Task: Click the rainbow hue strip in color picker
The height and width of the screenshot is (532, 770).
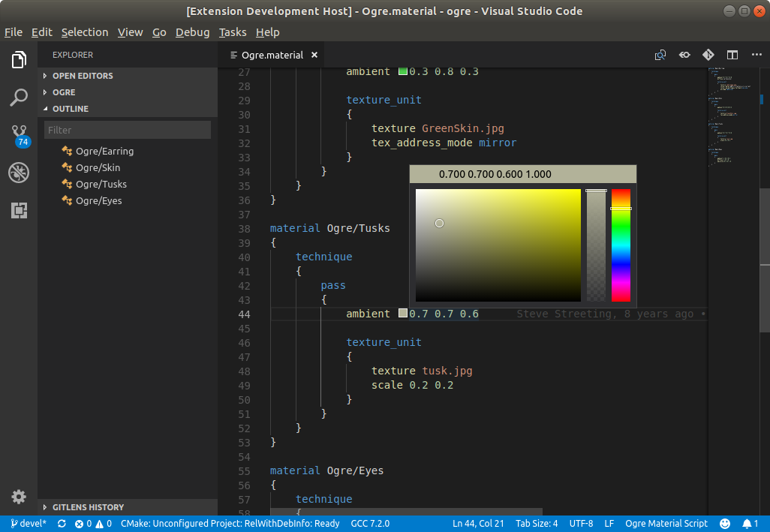Action: (x=621, y=245)
